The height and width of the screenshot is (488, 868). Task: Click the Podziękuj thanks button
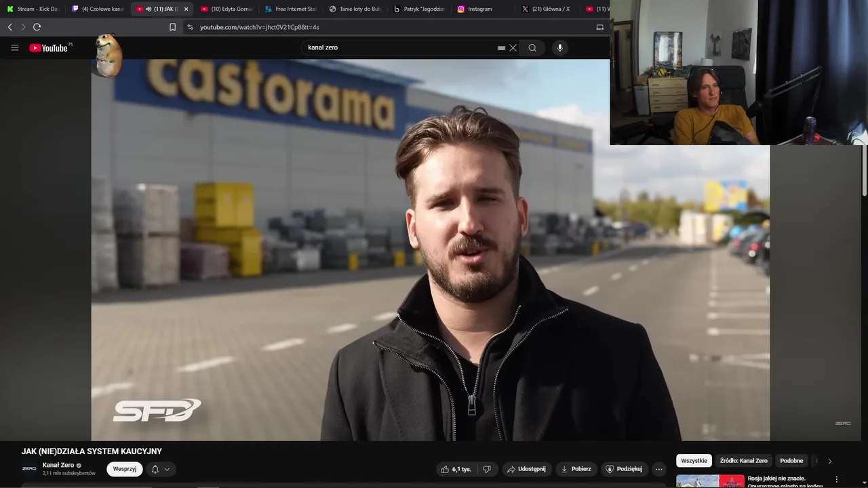624,469
